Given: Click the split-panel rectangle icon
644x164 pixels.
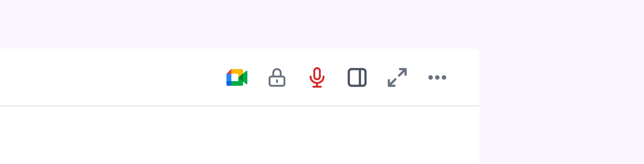Looking at the screenshot, I should pyautogui.click(x=357, y=77).
